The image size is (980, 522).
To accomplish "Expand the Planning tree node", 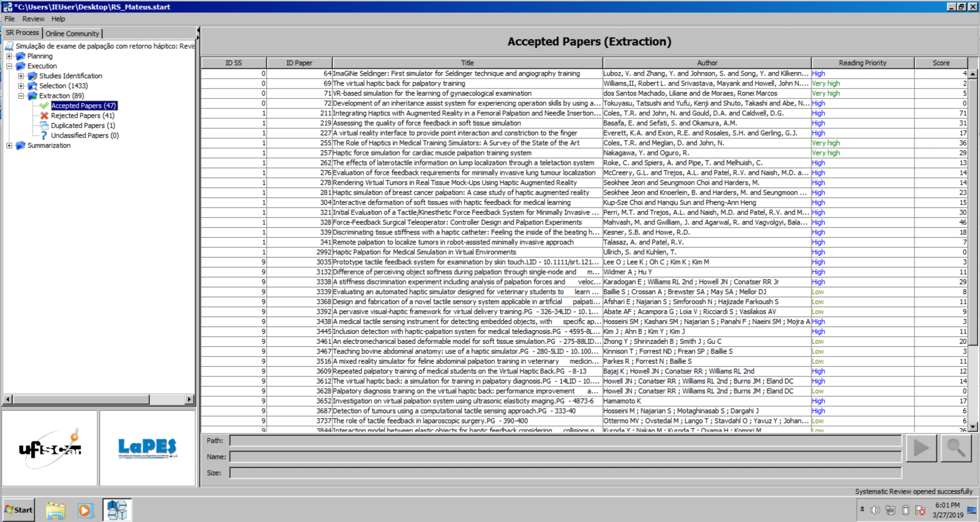I will 9,56.
